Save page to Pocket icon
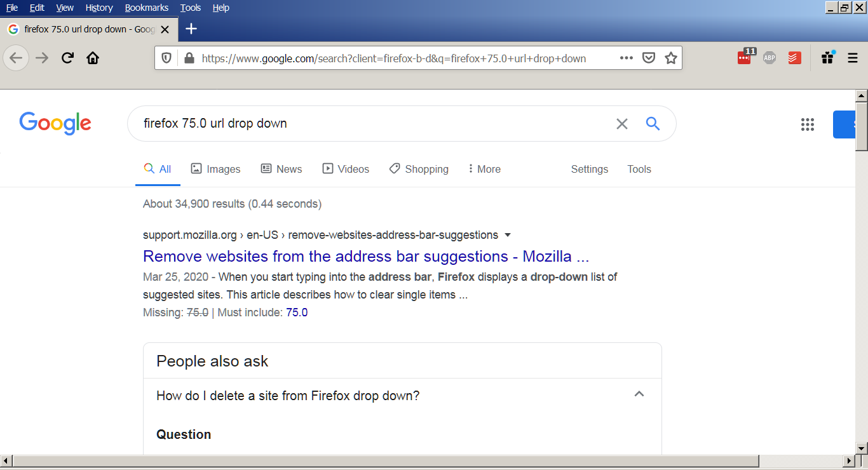The height and width of the screenshot is (470, 868). click(648, 58)
